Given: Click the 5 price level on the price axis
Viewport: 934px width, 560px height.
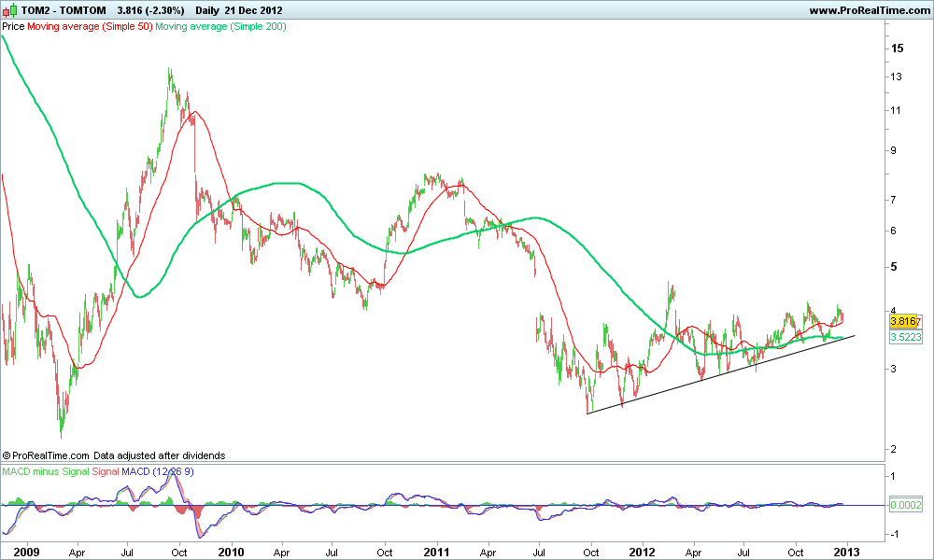Looking at the screenshot, I should pyautogui.click(x=894, y=267).
